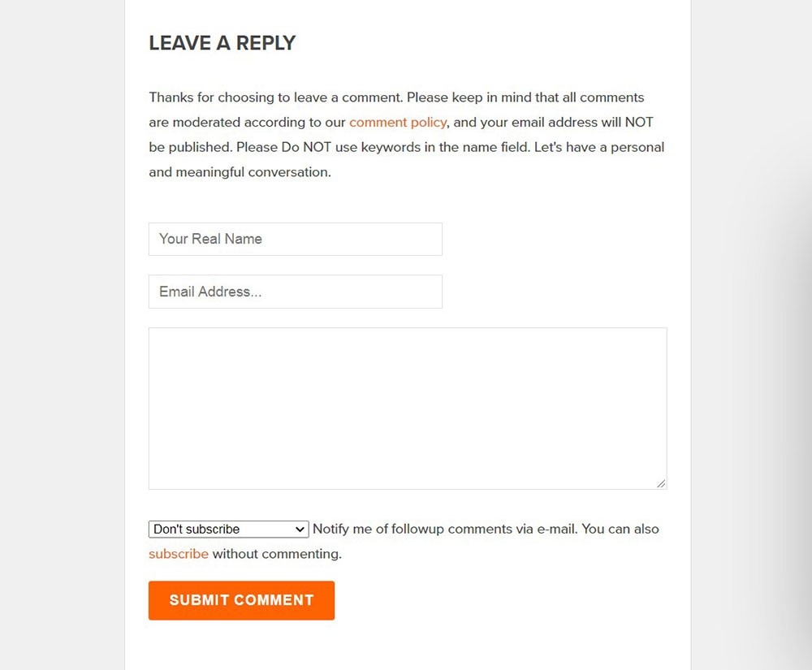Click the Notify me of followup comments text
Image resolution: width=812 pixels, height=670 pixels.
(x=445, y=530)
